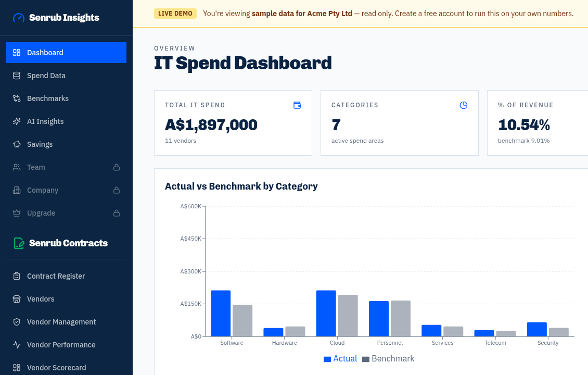588x375 pixels.
Task: Click the AI Insights sparkle icon
Action: point(17,121)
